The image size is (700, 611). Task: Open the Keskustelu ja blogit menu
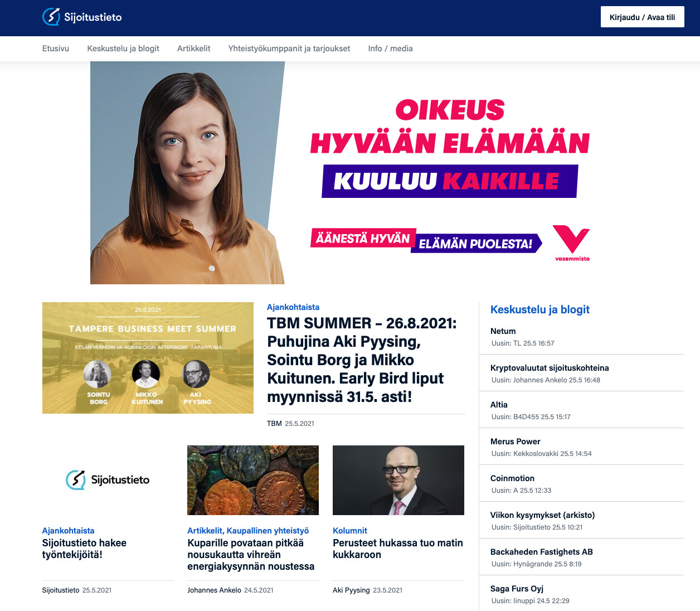(123, 49)
